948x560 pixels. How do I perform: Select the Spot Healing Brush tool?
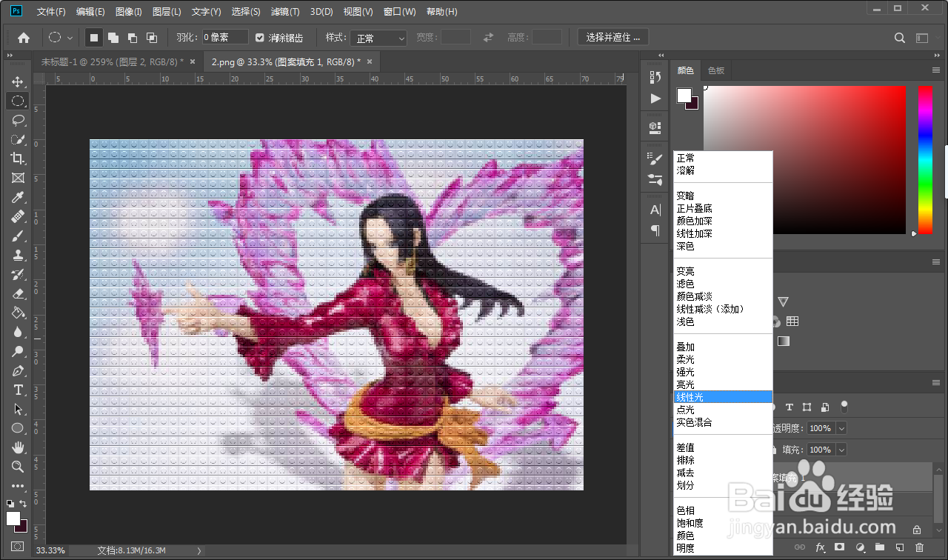tap(18, 216)
